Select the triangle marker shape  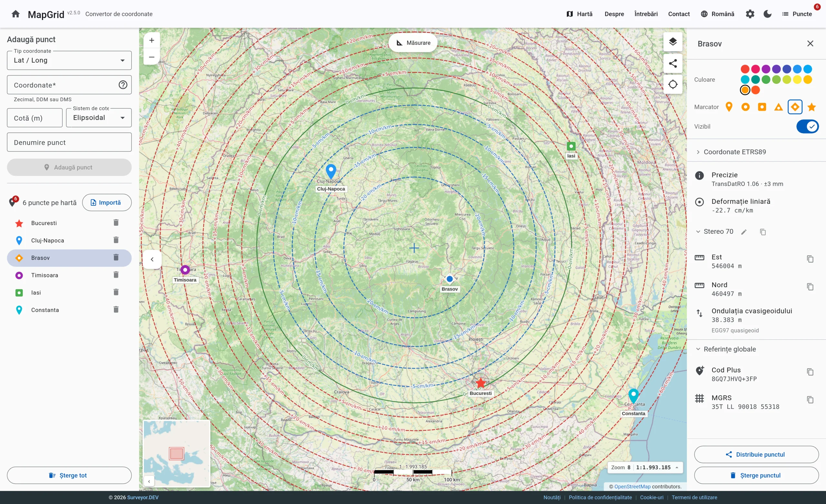(778, 107)
